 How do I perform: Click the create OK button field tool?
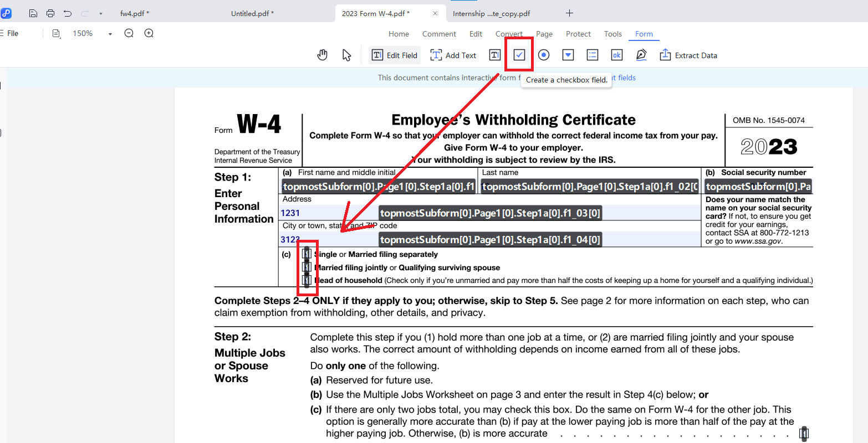coord(616,55)
